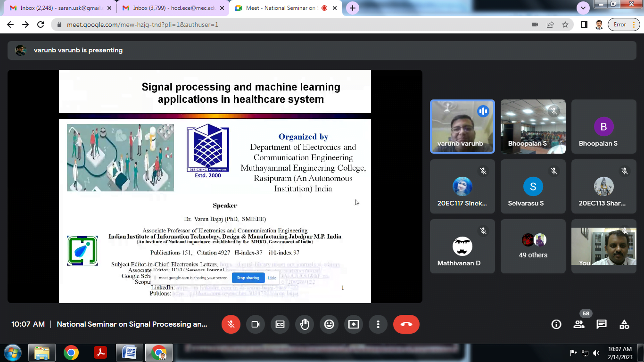Select varunb's video thumbnail

462,126
